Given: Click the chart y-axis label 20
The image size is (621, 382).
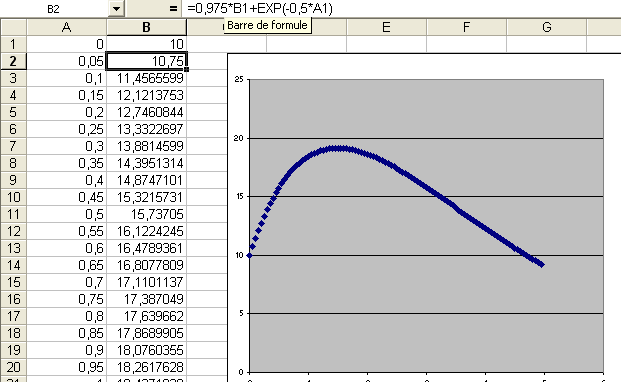Looking at the screenshot, I should click(x=238, y=138).
